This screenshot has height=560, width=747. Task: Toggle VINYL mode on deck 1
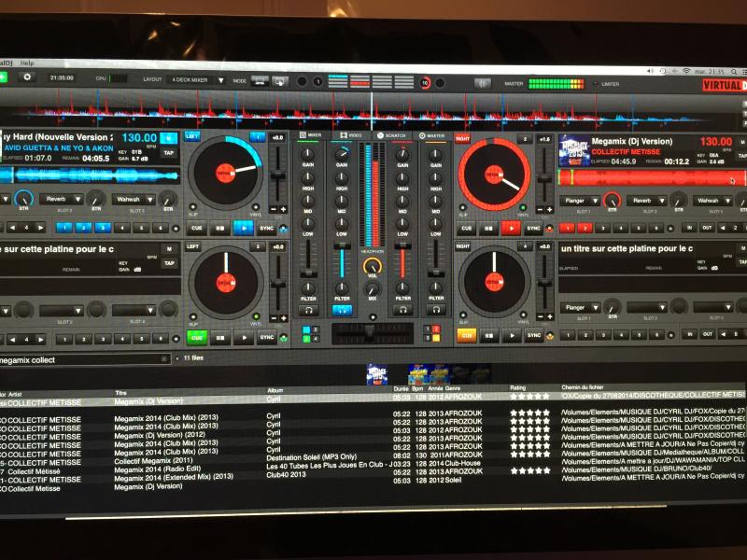(256, 207)
